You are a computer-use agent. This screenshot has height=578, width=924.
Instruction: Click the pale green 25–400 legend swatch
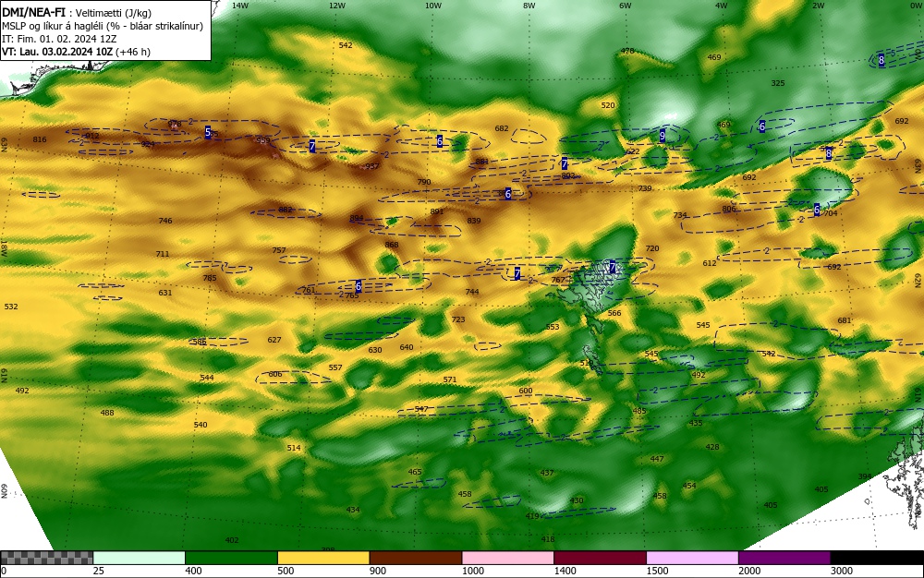pyautogui.click(x=140, y=558)
